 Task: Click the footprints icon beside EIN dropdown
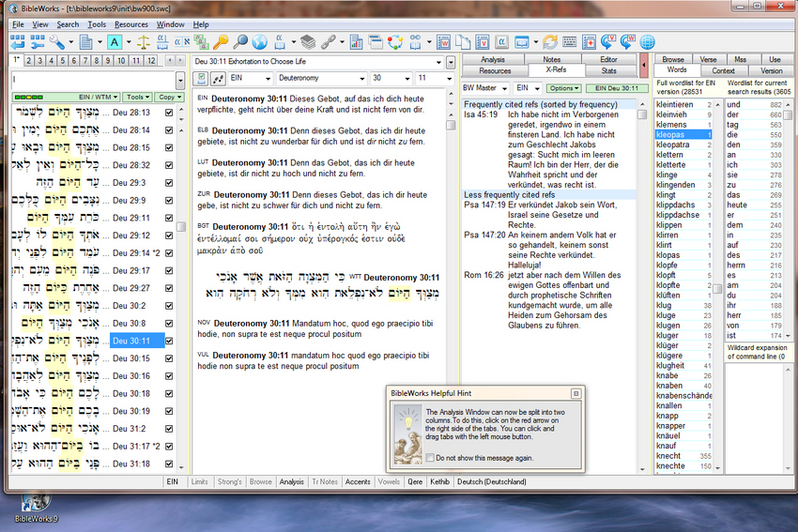click(x=219, y=78)
